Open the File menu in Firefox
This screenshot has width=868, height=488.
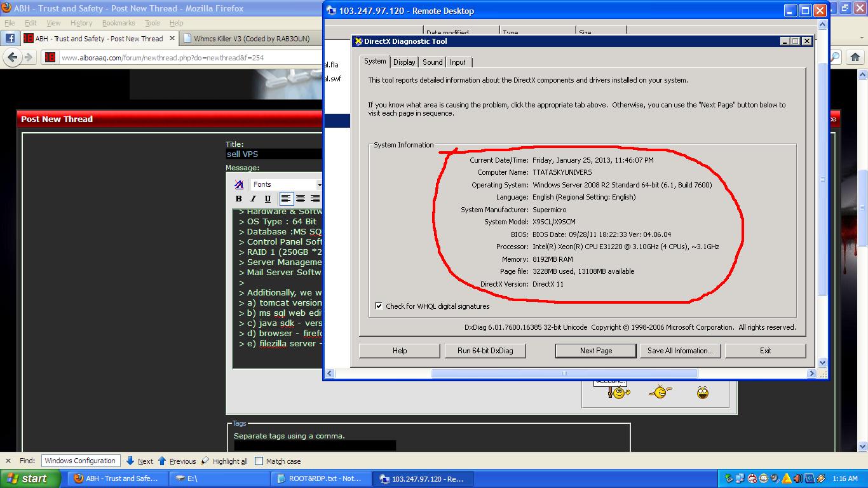click(10, 23)
